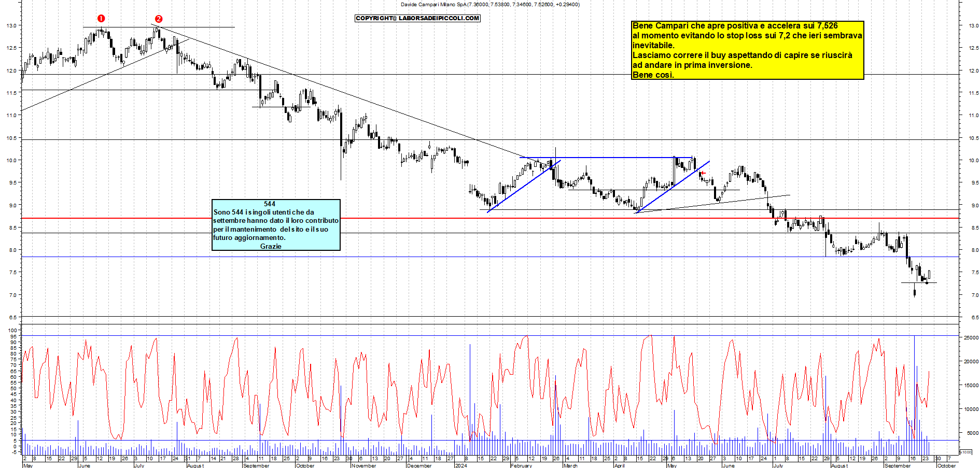This screenshot has height=468, width=980.
Task: Click the 10000 volume scale label
Action: click(x=971, y=409)
